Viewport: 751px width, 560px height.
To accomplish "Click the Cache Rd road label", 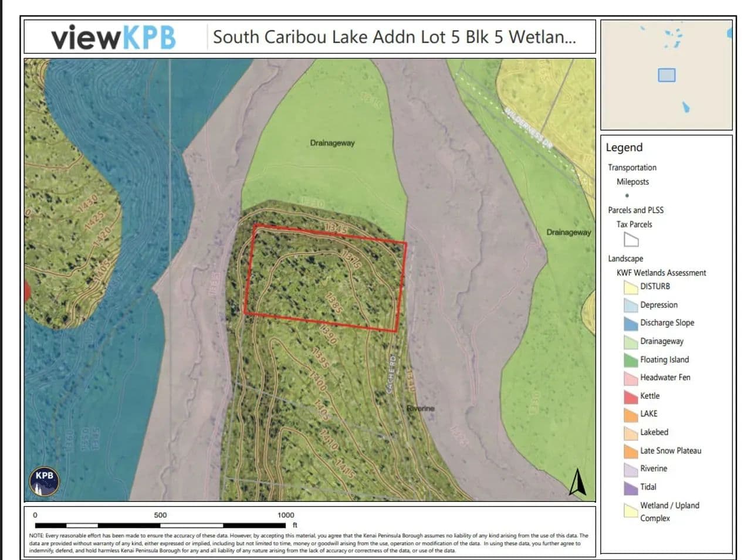I will [393, 373].
